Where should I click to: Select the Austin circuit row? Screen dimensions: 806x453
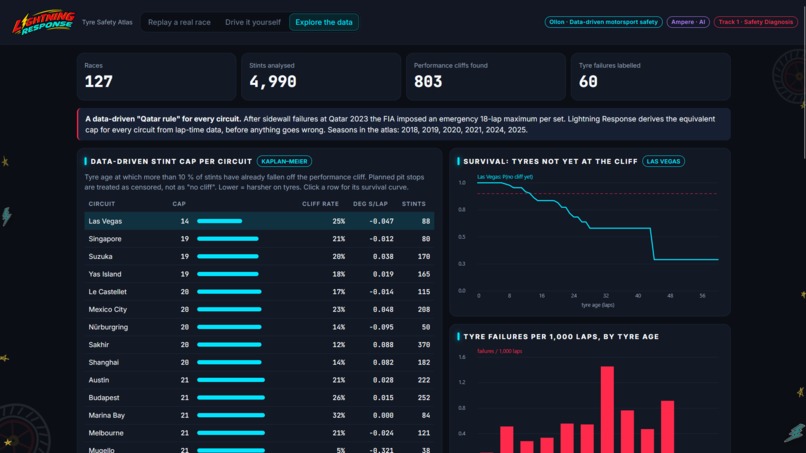tap(259, 380)
